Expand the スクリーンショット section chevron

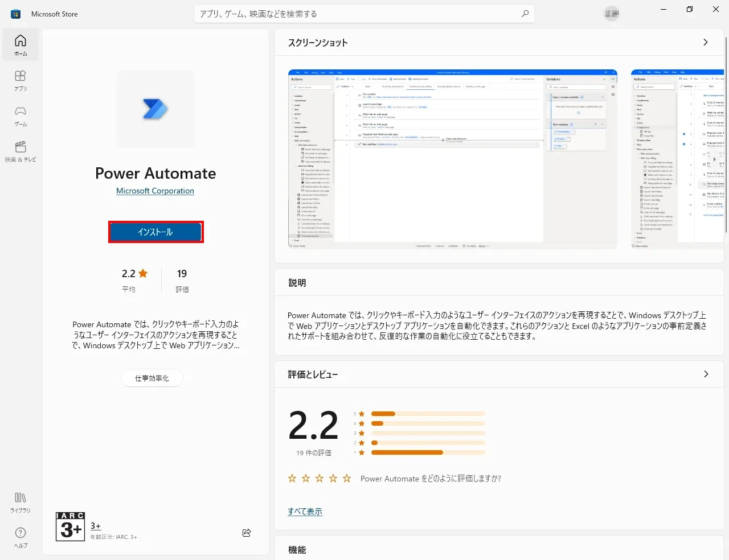coord(706,42)
